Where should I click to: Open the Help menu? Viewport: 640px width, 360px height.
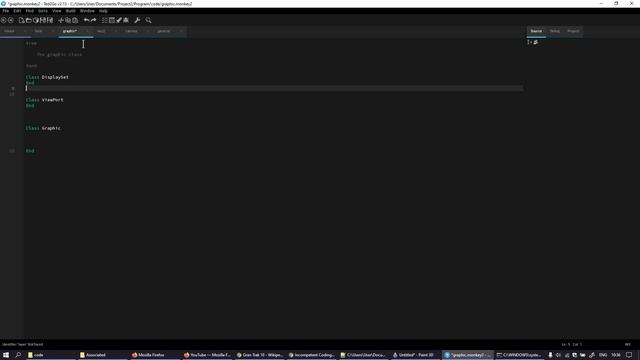(x=103, y=11)
